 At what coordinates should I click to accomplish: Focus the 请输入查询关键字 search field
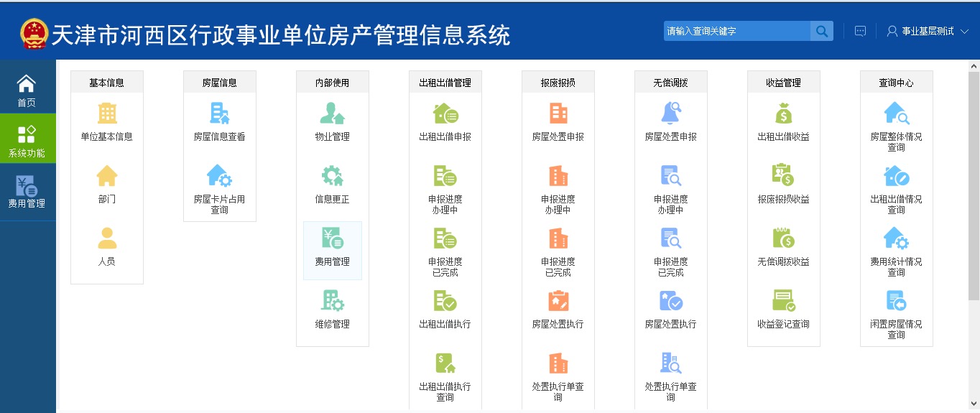coord(736,31)
